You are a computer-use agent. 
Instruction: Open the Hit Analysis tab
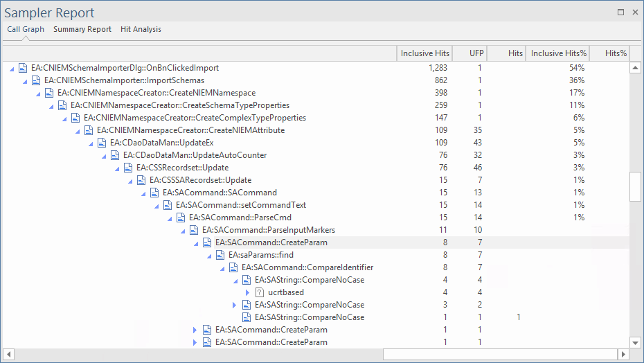click(x=141, y=29)
